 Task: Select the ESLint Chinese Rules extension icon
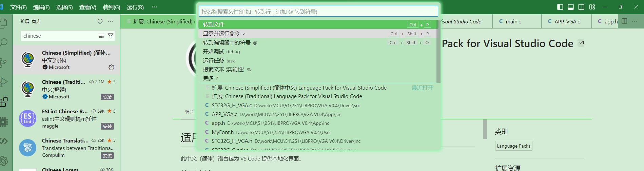pyautogui.click(x=28, y=118)
